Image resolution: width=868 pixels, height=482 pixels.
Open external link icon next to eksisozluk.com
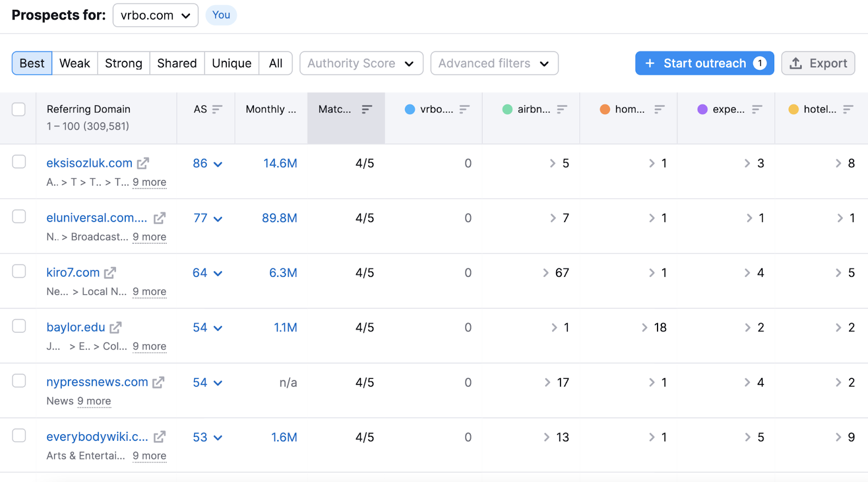(143, 163)
